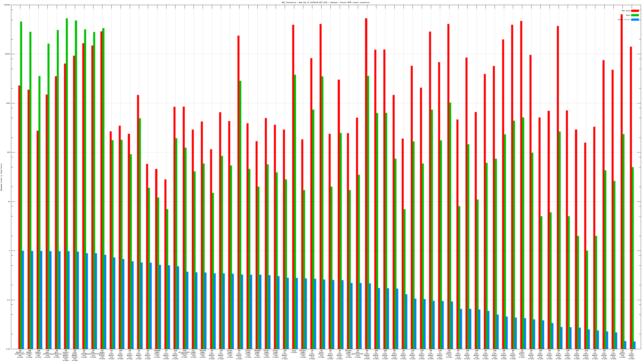Screen dimensions: 644x362
Task: Select the 'Not Spam' legend label text
Action: [626, 11]
